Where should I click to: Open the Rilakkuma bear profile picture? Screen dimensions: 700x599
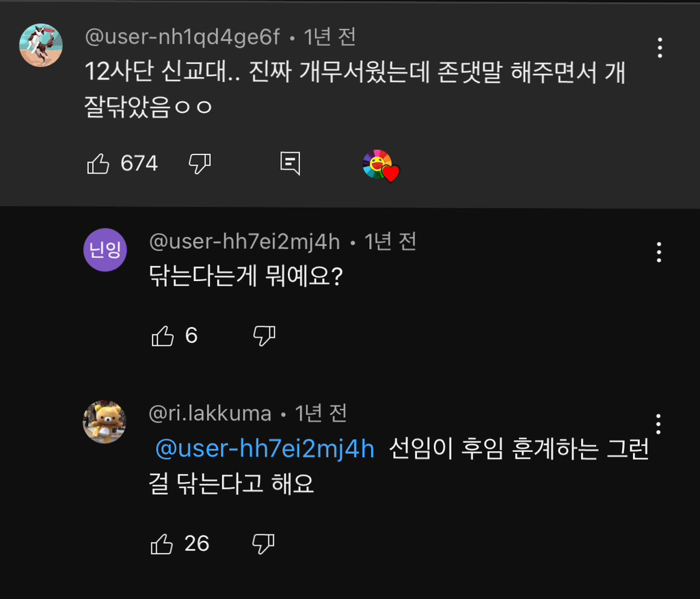(x=105, y=422)
